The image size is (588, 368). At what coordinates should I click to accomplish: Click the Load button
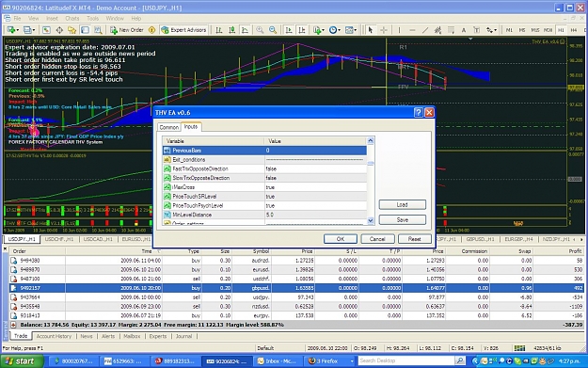403,205
